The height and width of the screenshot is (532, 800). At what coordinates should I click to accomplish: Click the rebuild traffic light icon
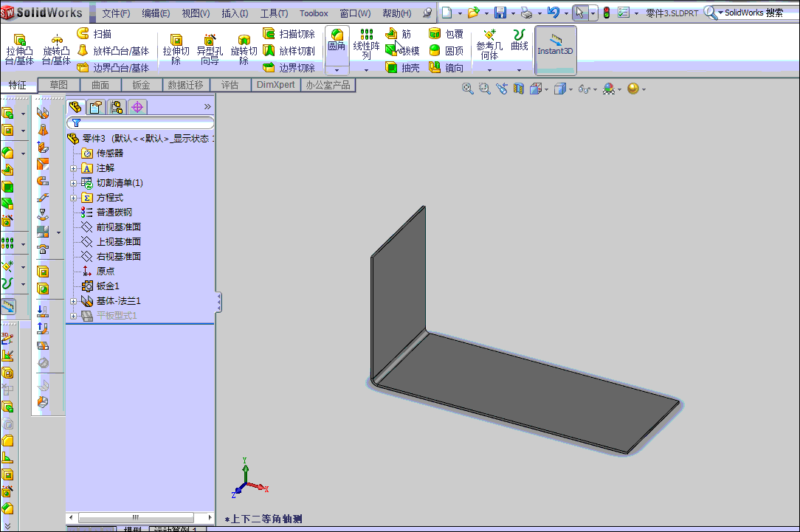[x=607, y=13]
